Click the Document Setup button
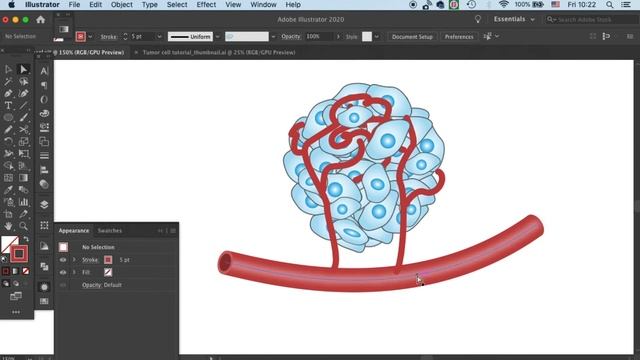The width and height of the screenshot is (640, 360). pos(412,36)
